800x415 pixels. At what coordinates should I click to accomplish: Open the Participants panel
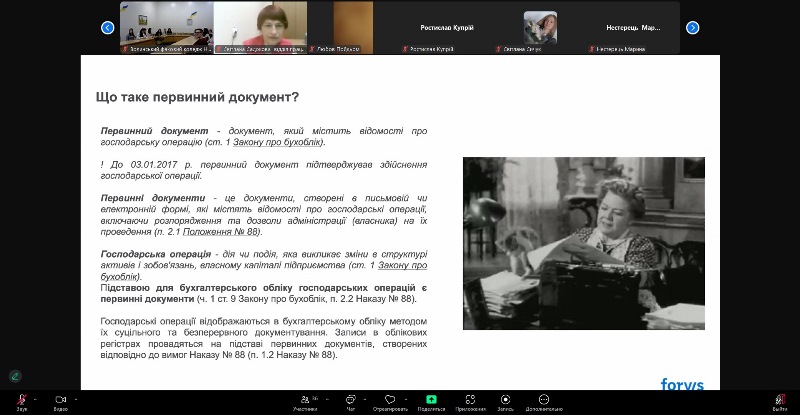point(306,401)
